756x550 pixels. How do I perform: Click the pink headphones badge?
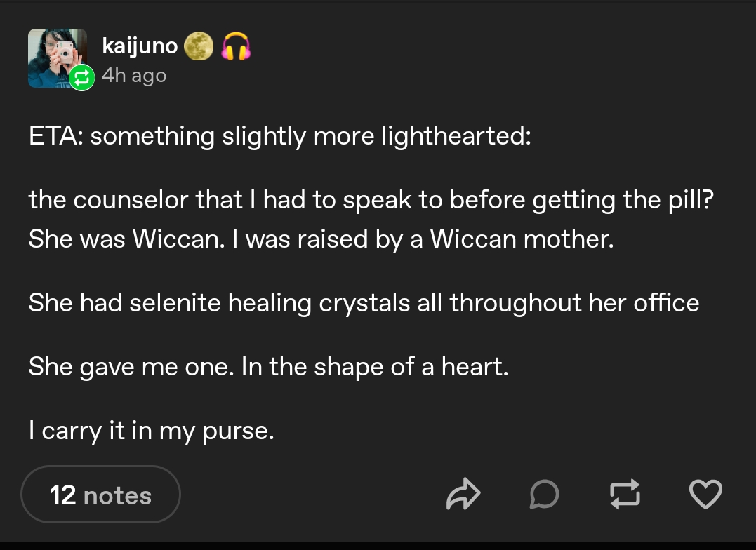coord(236,46)
